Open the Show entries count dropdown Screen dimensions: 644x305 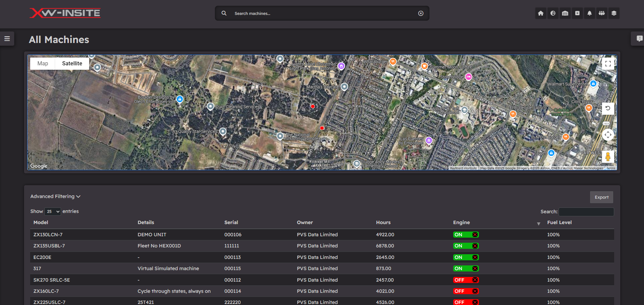tap(53, 212)
